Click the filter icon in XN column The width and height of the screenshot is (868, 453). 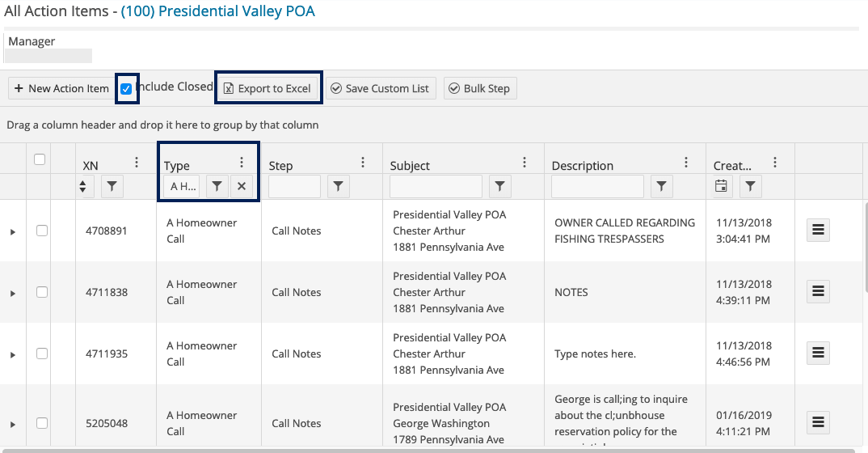[x=112, y=187]
